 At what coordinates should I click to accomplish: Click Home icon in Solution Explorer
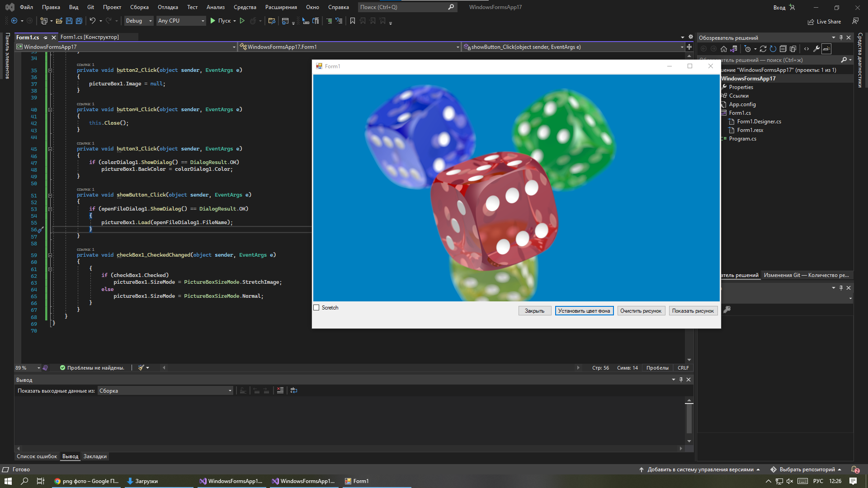pyautogui.click(x=724, y=49)
